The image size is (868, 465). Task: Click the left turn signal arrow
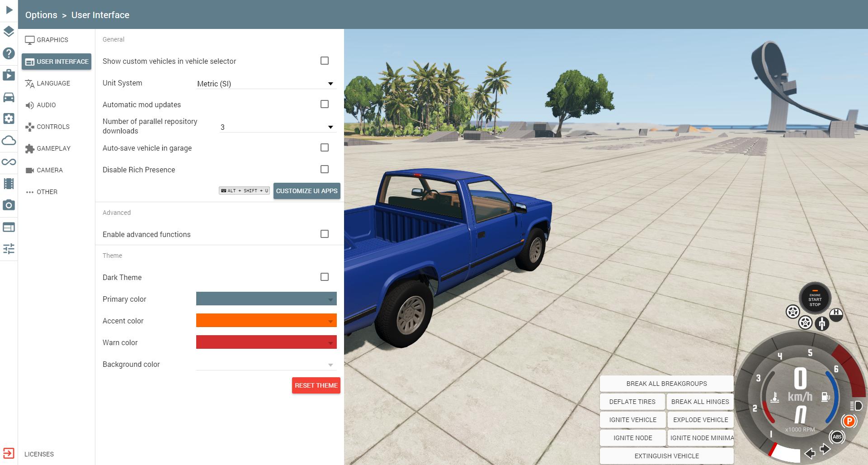click(x=810, y=453)
